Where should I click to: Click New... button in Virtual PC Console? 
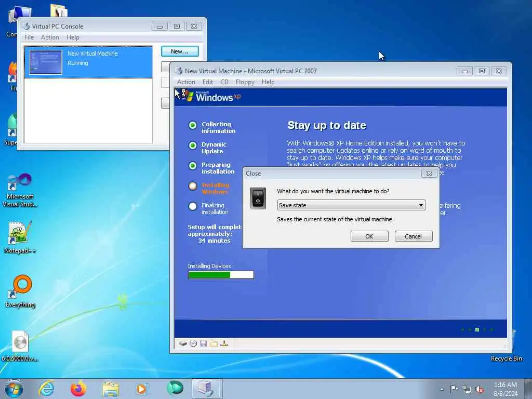(180, 51)
